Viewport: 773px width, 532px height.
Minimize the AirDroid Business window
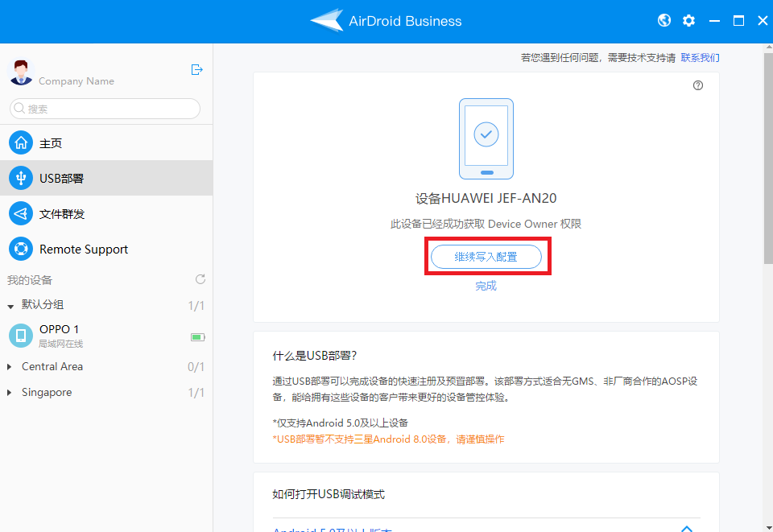click(714, 21)
